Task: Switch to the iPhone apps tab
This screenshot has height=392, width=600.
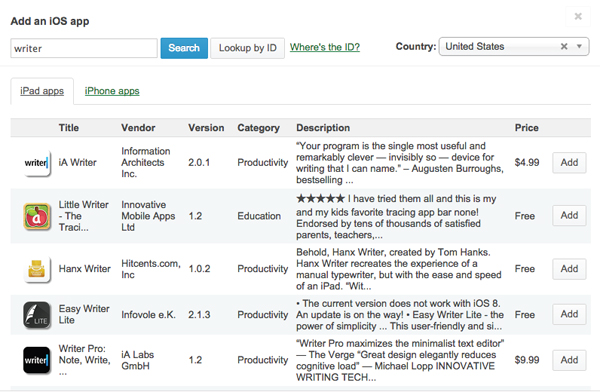Action: coord(112,91)
